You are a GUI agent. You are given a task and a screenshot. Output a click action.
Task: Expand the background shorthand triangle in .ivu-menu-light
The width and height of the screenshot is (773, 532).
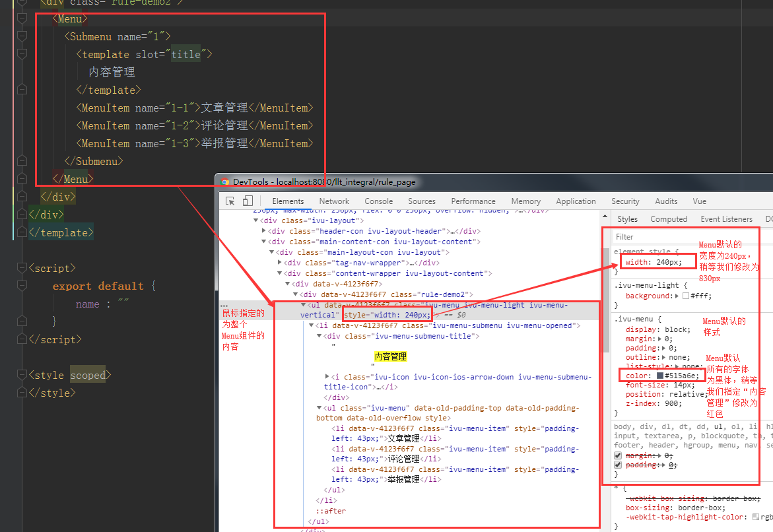coord(677,296)
